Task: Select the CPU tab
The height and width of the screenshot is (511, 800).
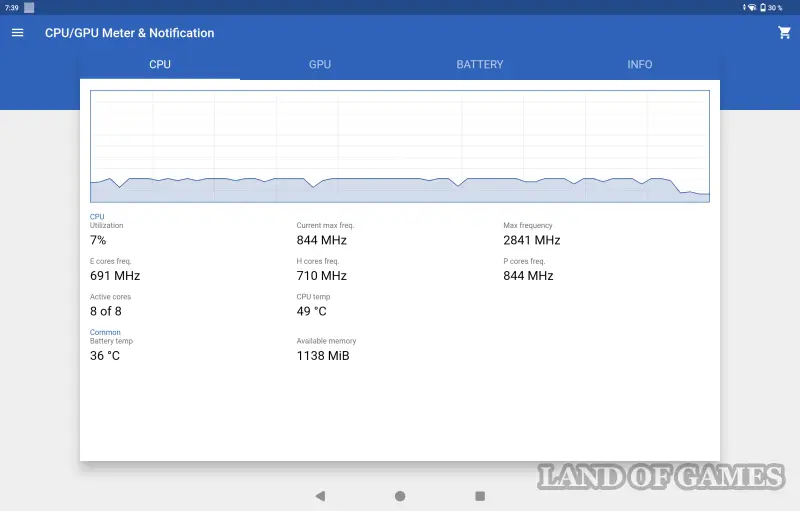Action: tap(160, 65)
